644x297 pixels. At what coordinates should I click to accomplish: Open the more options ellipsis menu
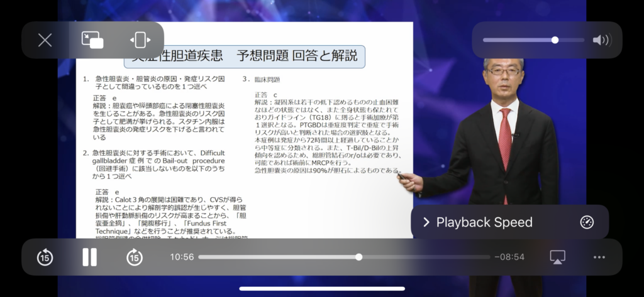[x=599, y=257]
